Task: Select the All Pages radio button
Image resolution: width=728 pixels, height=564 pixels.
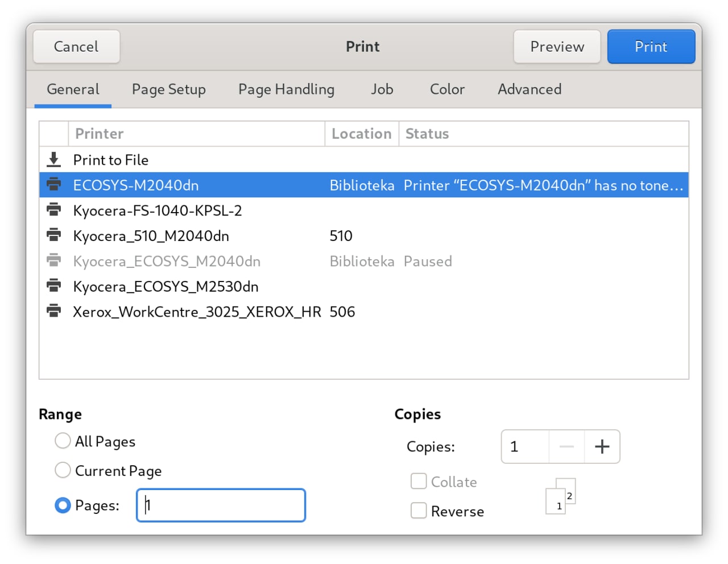Action: (x=63, y=441)
